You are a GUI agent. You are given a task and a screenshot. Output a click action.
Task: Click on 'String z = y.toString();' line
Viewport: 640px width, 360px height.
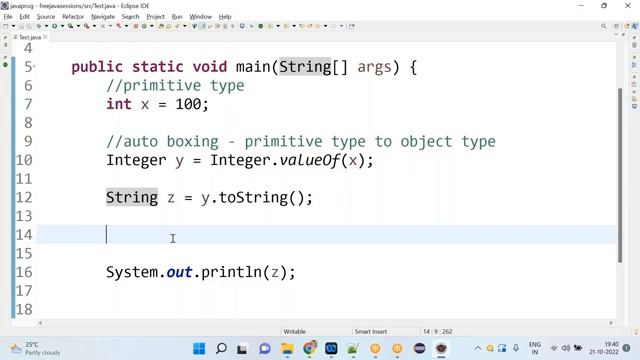coord(209,198)
